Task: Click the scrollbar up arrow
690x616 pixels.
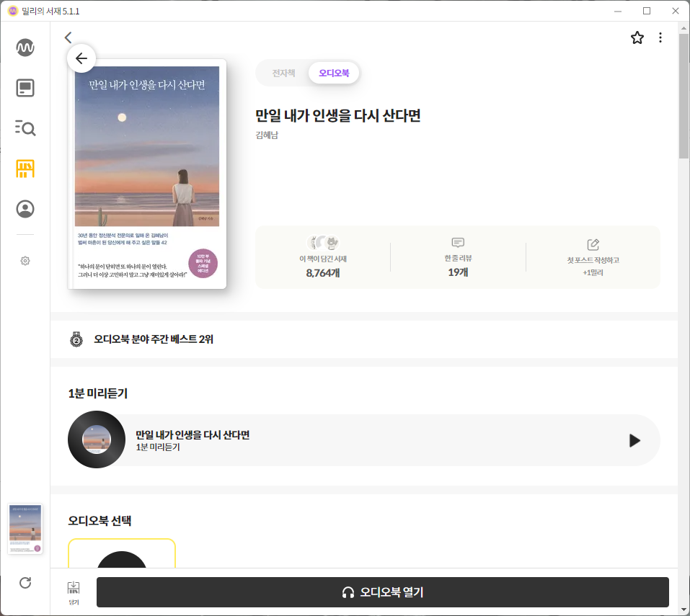Action: pyautogui.click(x=684, y=27)
